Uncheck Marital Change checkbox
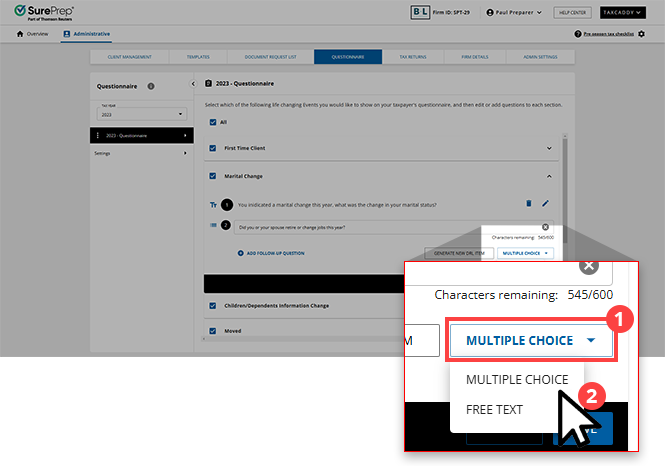This screenshot has width=665, height=466. pos(213,176)
